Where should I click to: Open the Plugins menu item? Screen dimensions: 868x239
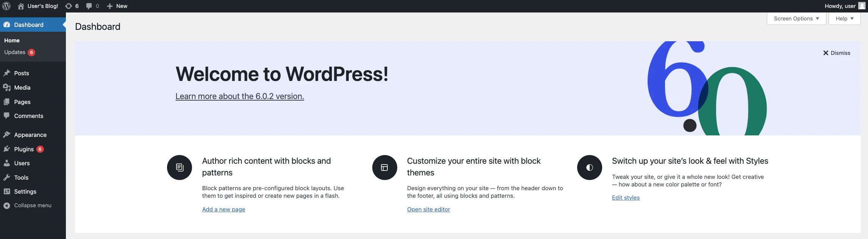coord(24,149)
